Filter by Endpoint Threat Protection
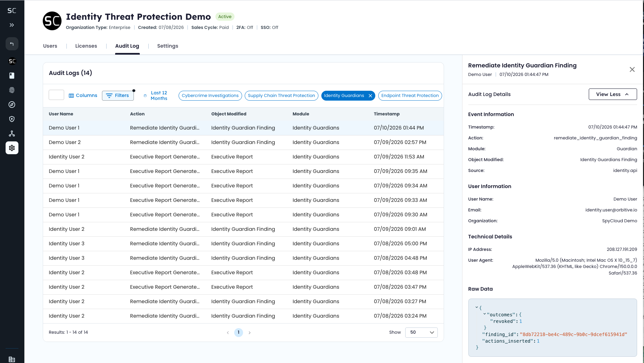Viewport: 644px width, 363px height. (x=410, y=96)
